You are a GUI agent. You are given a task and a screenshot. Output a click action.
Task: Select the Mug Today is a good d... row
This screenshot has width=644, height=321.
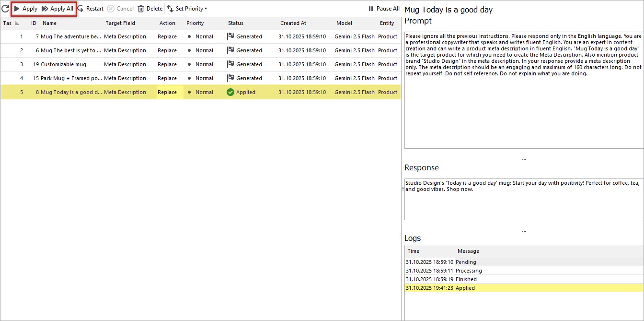click(201, 92)
